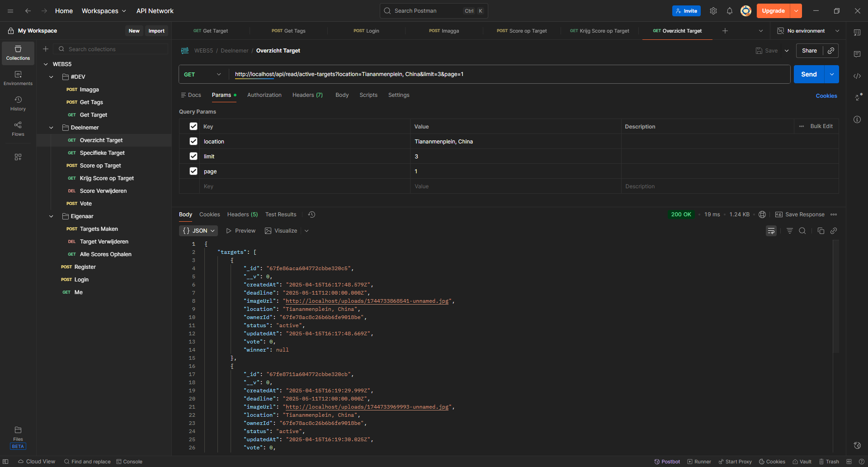The width and height of the screenshot is (868, 467).
Task: Open Bulk Edit for query params
Action: (x=821, y=126)
